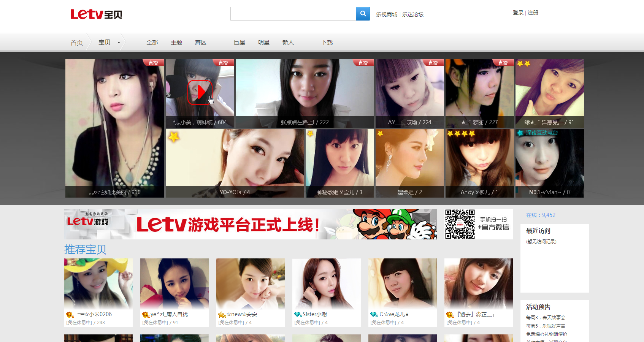Viewport: 644px width, 342px height.
Task: Play the 小美，萌妹纸 live stream
Action: [x=200, y=92]
